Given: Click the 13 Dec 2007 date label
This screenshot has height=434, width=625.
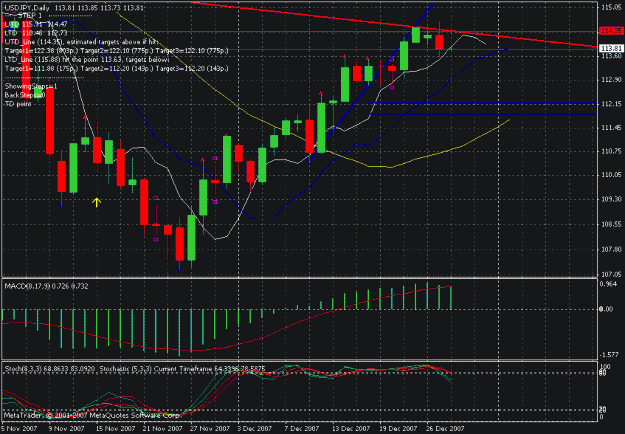Looking at the screenshot, I should [x=351, y=429].
